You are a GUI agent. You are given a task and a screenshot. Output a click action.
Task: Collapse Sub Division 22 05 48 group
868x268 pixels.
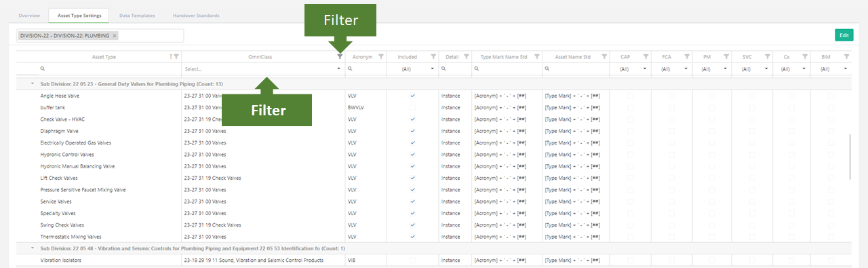tap(32, 249)
